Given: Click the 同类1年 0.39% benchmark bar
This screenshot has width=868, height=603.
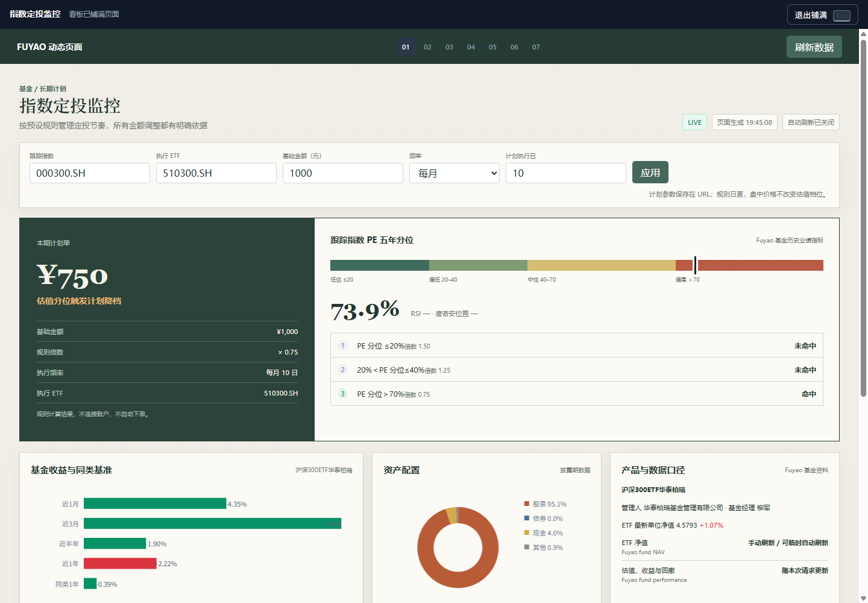Looking at the screenshot, I should pyautogui.click(x=90, y=584).
